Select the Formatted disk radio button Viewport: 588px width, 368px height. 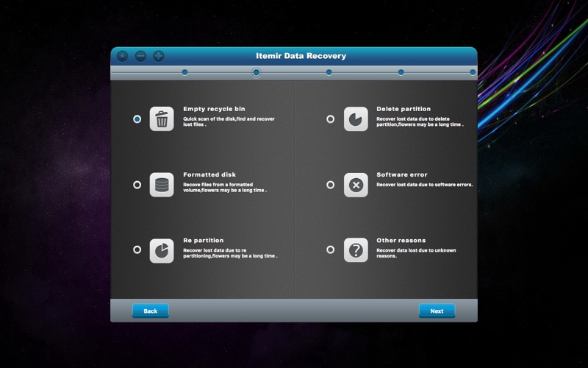click(137, 185)
